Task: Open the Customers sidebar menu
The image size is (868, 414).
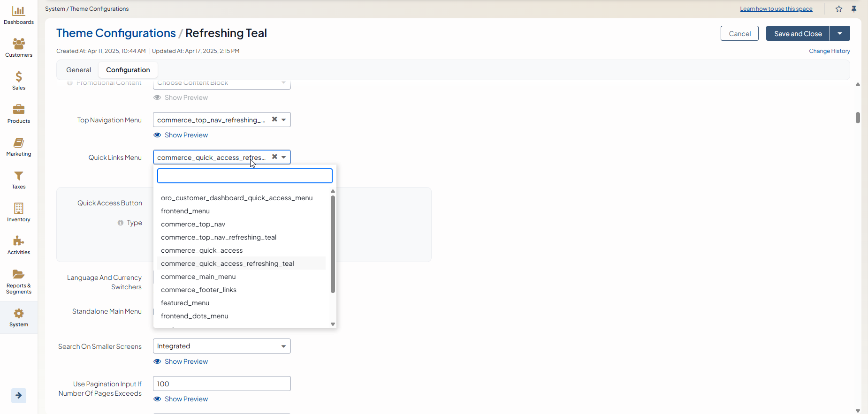Action: 19,48
